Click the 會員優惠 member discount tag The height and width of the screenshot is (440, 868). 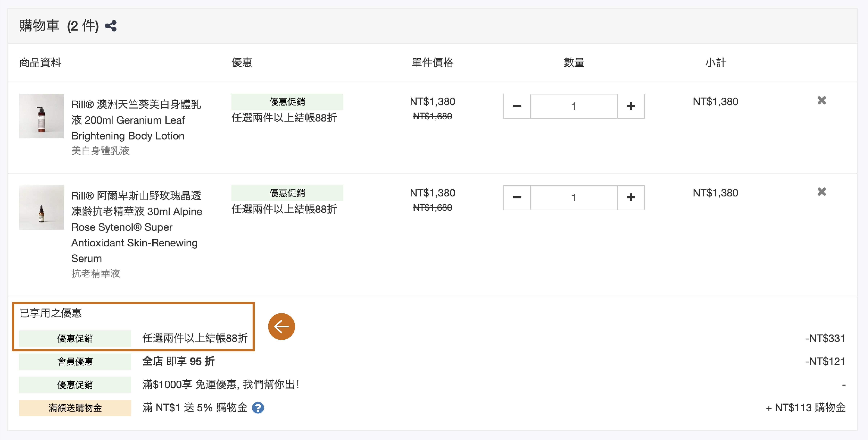pyautogui.click(x=75, y=361)
